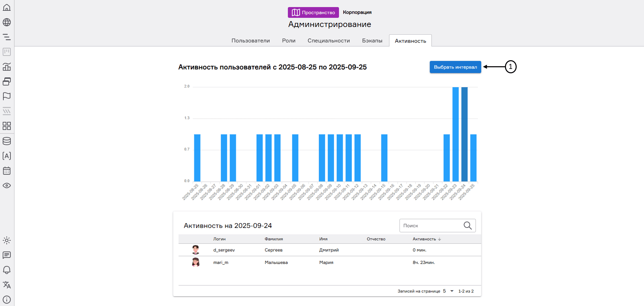This screenshot has width=644, height=306.
Task: Open the database icon in sidebar
Action: (7, 141)
